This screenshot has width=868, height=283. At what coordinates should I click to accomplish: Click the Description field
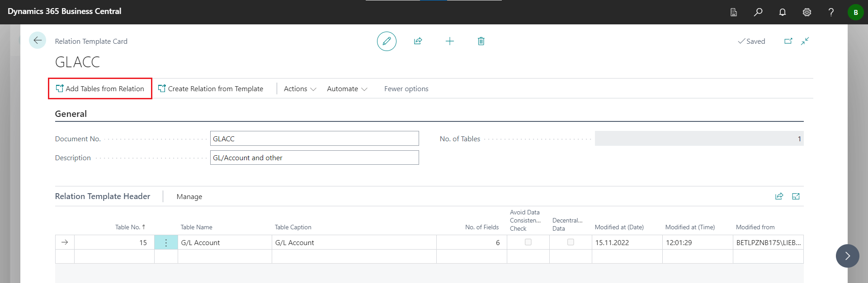[315, 158]
